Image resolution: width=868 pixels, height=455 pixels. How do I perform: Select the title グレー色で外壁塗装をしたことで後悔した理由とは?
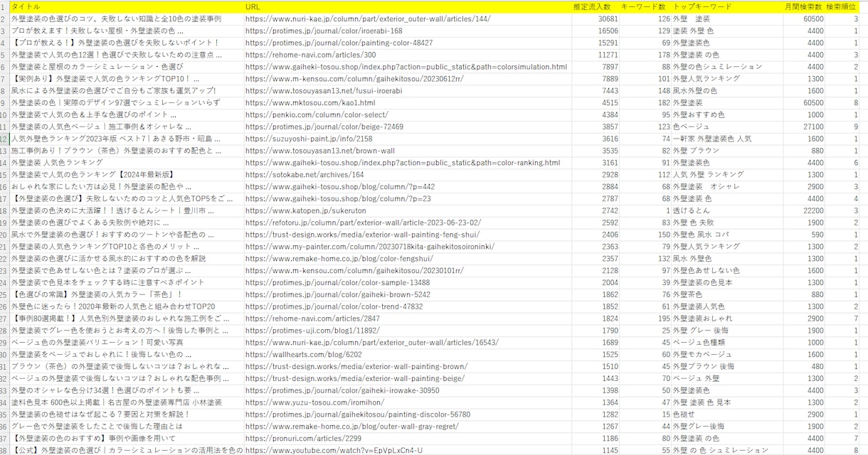pos(97,427)
